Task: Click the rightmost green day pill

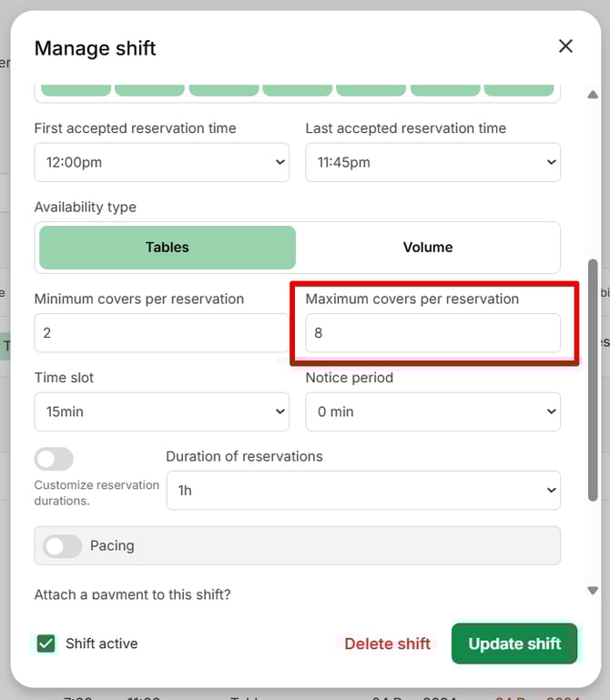Action: pos(519,89)
